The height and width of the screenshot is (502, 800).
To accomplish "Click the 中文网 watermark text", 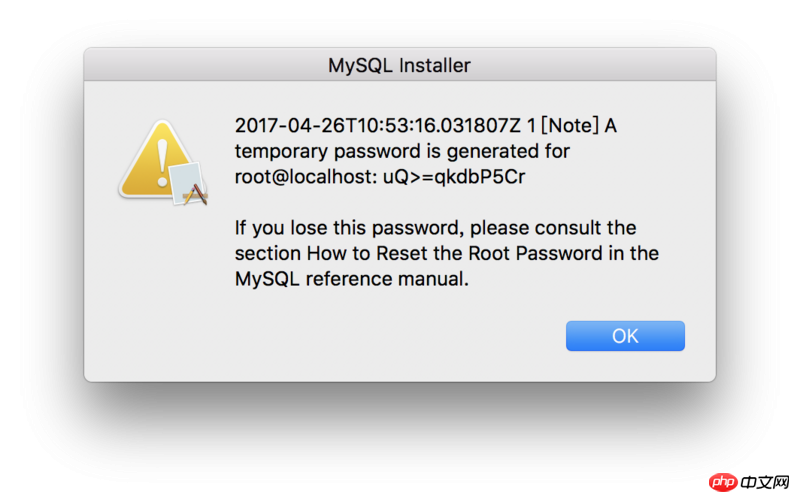I will [765, 482].
